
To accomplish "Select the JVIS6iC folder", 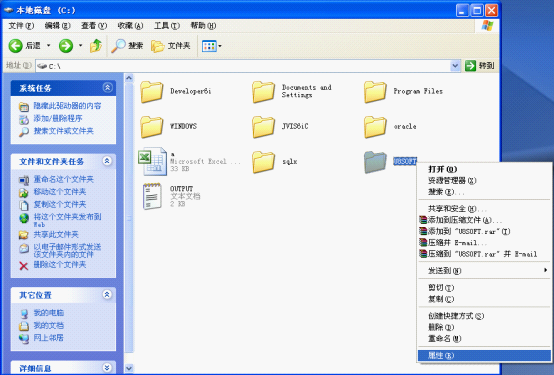I will tap(280, 127).
